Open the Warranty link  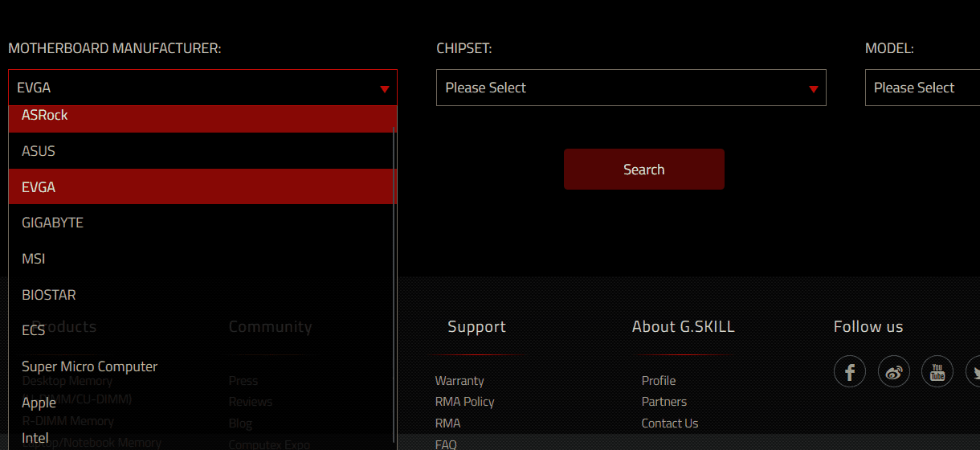(x=459, y=381)
